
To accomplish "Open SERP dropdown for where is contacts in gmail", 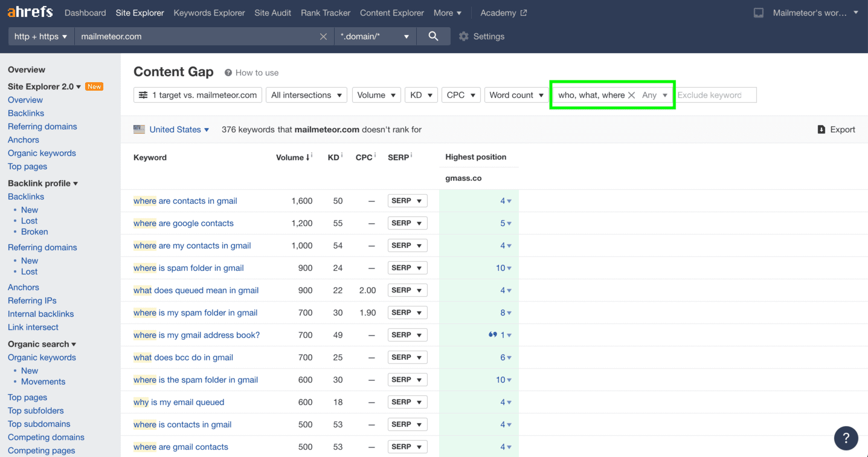I will click(407, 424).
